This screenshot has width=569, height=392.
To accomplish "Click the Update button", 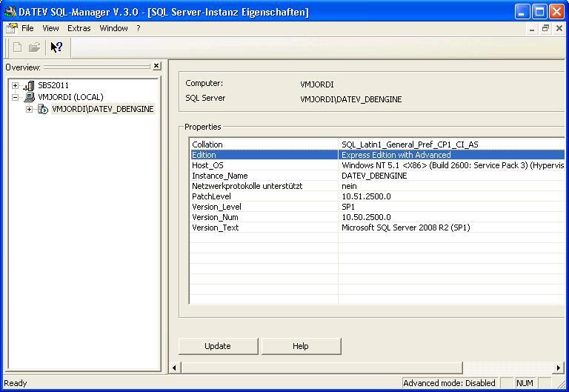I will [x=218, y=346].
